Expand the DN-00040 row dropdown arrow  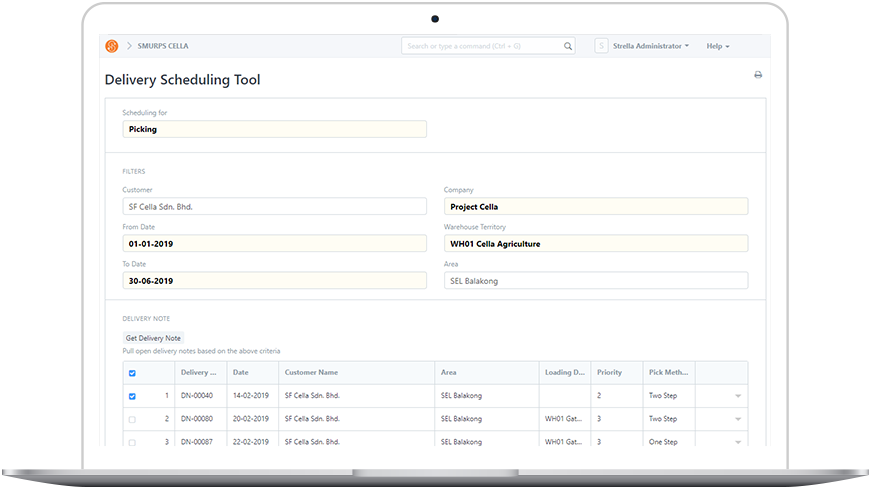pos(738,396)
